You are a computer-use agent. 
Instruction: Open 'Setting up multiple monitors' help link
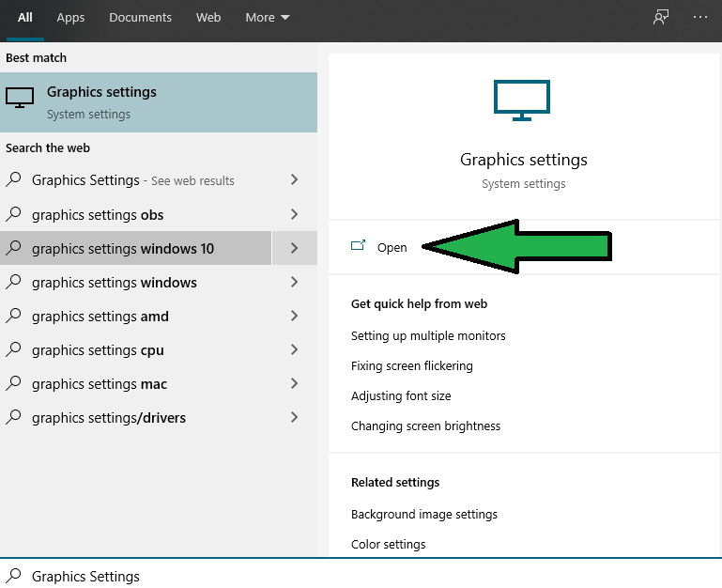tap(428, 336)
